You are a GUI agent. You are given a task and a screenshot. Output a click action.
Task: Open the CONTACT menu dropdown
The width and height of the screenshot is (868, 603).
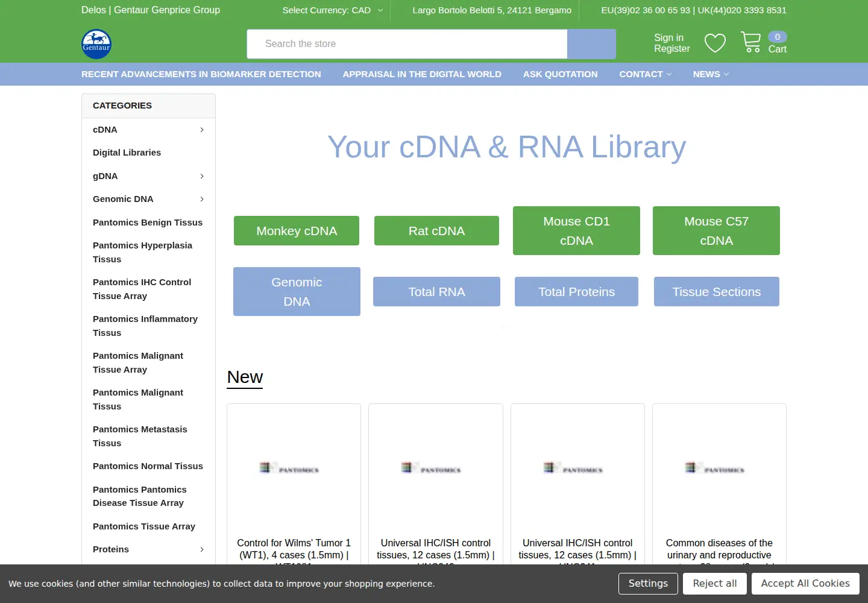point(645,74)
